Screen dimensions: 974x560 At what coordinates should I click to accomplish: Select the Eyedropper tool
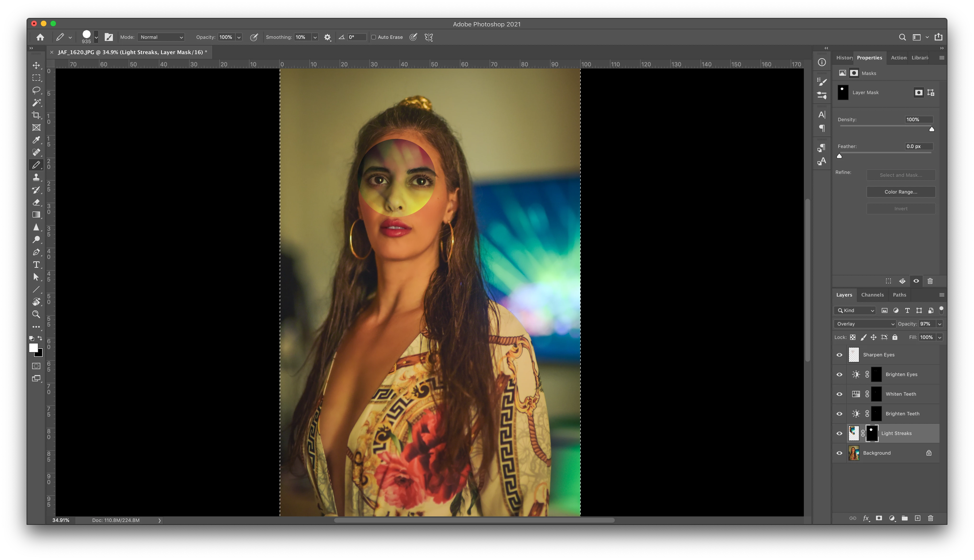point(36,140)
